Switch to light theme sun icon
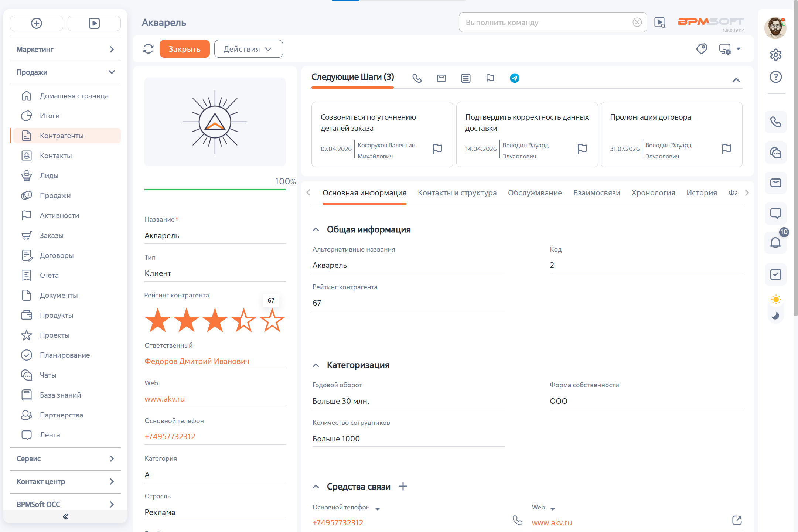Screen dimensions: 798x532 pos(776,300)
